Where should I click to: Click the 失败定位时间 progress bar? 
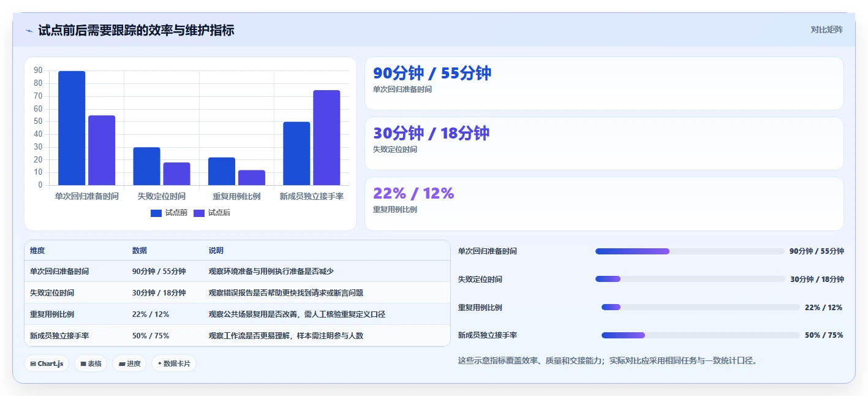pyautogui.click(x=690, y=280)
